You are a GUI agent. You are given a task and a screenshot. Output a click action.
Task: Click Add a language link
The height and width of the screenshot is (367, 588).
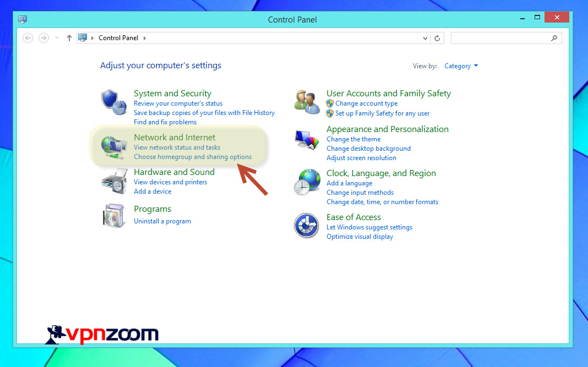click(349, 183)
